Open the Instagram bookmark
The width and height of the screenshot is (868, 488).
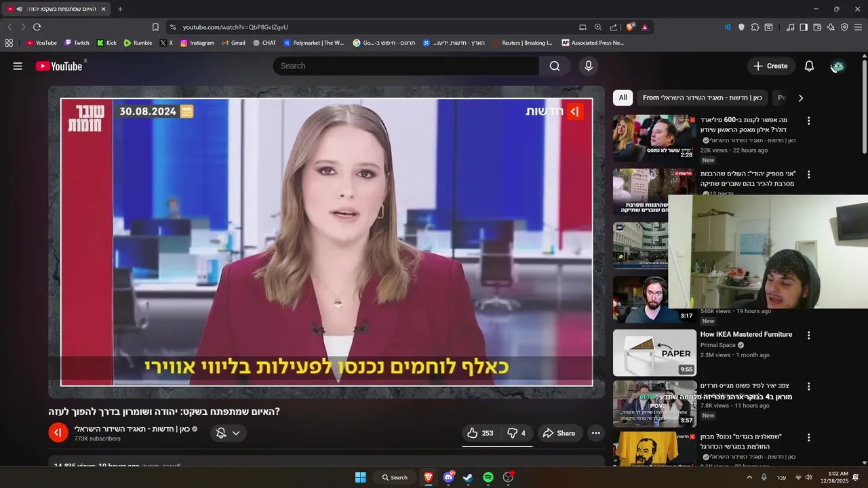[x=197, y=43]
